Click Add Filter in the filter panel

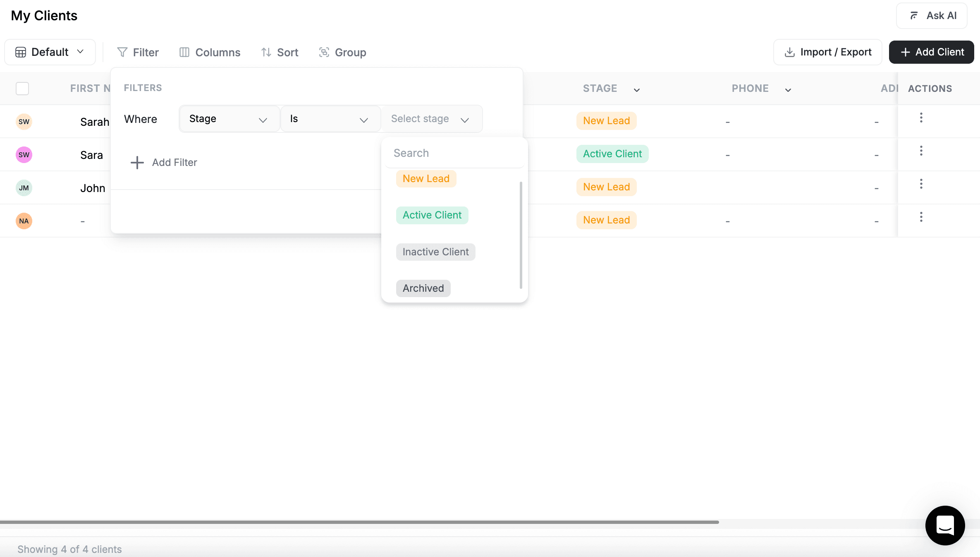pyautogui.click(x=164, y=162)
